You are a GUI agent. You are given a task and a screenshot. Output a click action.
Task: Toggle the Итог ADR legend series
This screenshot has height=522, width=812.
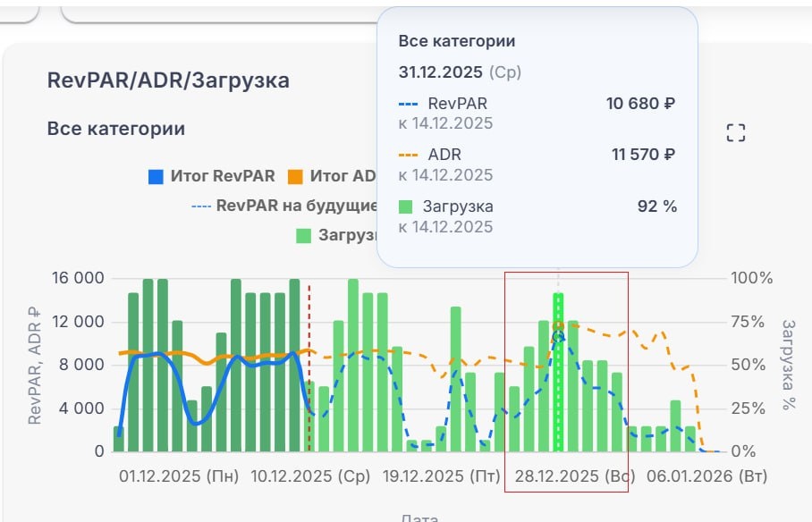pyautogui.click(x=333, y=176)
